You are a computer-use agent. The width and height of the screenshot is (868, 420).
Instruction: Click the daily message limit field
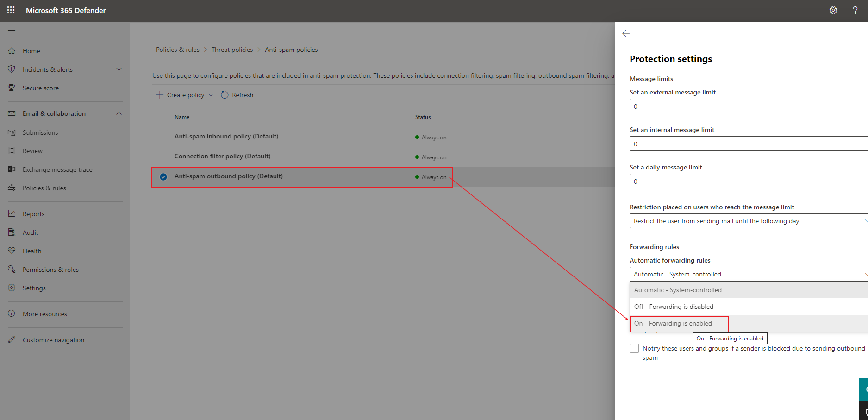pos(749,181)
